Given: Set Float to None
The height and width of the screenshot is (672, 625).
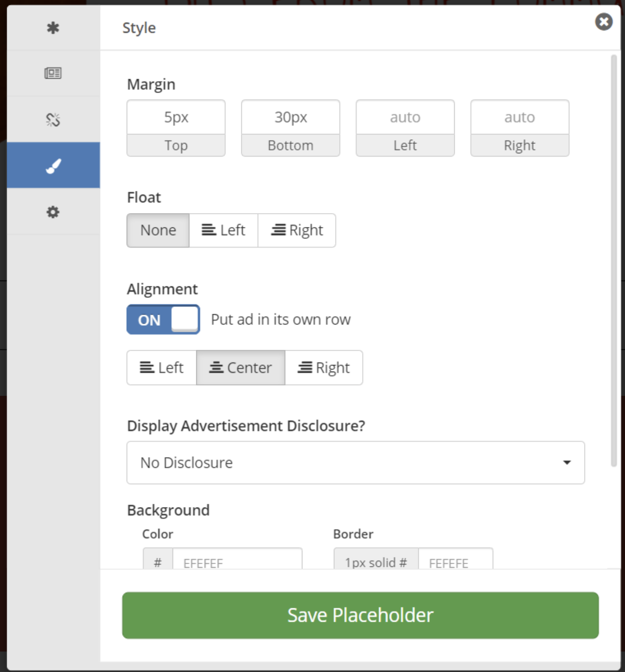Looking at the screenshot, I should point(158,230).
